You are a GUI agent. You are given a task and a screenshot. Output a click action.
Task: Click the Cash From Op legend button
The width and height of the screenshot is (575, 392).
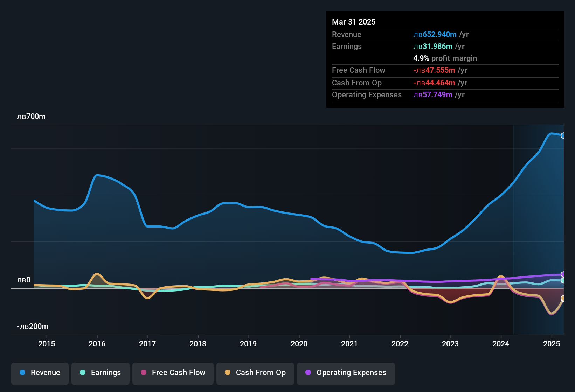tap(255, 373)
